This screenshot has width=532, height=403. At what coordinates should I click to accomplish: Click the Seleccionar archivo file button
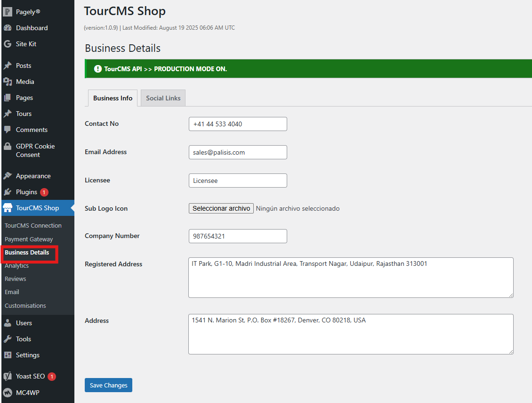point(221,208)
